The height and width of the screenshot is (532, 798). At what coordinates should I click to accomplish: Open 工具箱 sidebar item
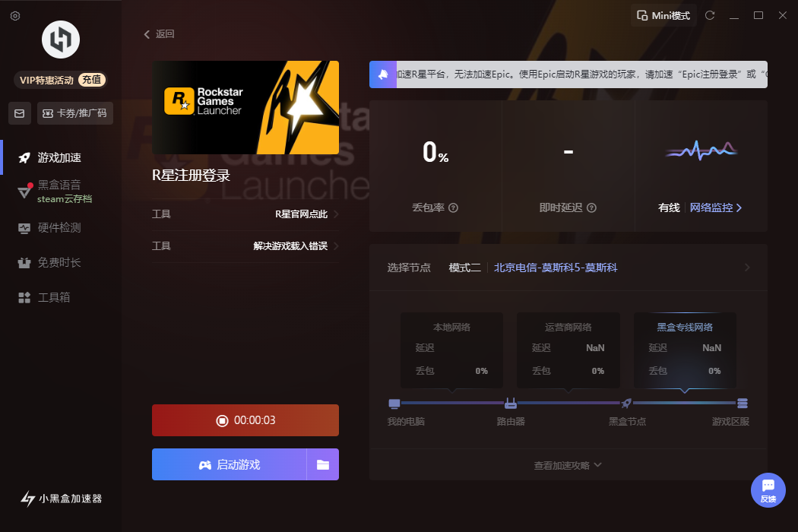(44, 297)
